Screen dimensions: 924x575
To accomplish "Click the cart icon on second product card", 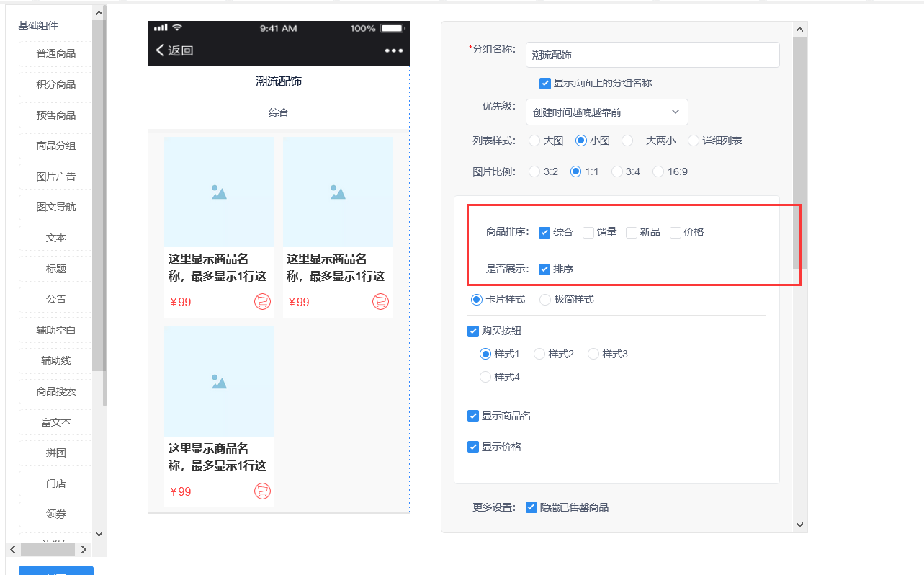I will (380, 302).
